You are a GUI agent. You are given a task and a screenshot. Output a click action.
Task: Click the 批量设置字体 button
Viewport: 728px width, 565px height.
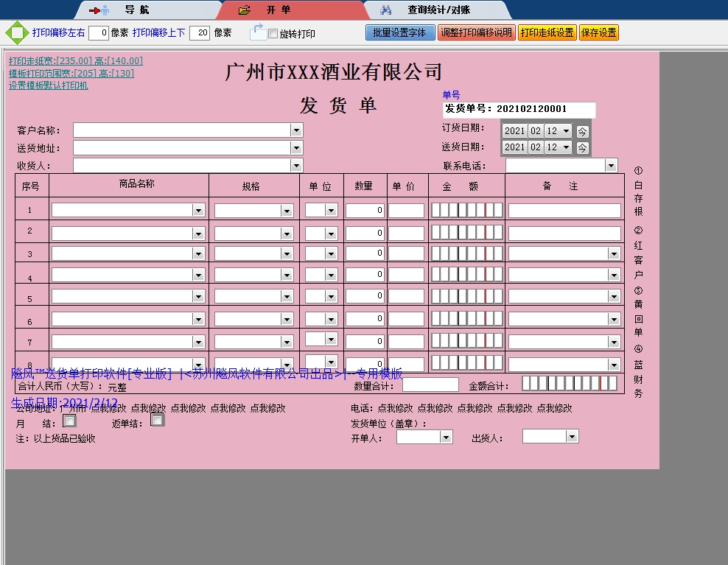point(399,32)
